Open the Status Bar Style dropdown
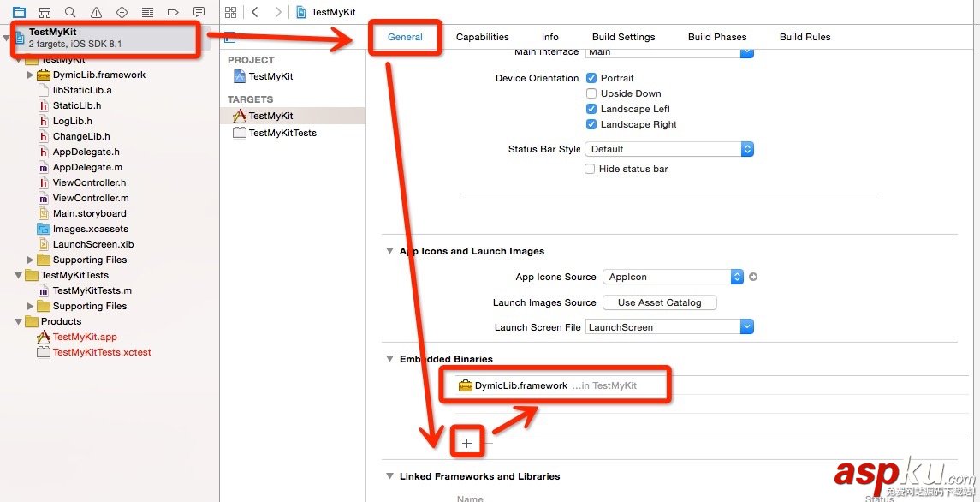980x502 pixels. [668, 149]
